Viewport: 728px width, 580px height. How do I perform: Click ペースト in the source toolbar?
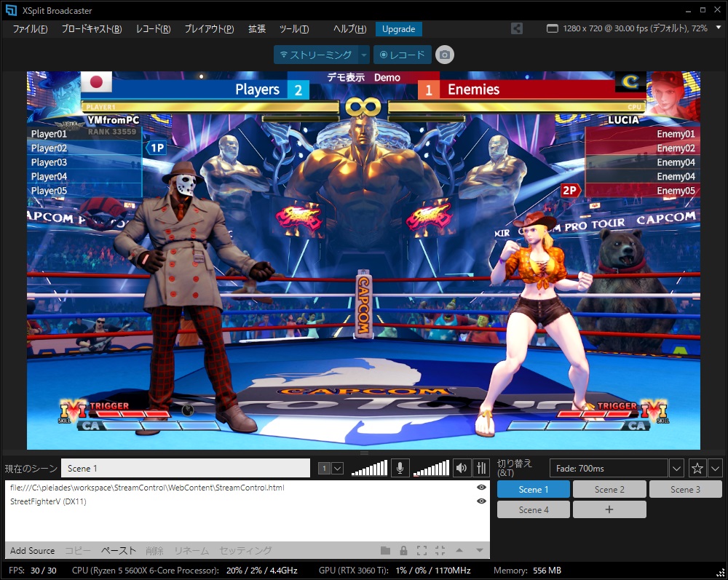coord(119,550)
